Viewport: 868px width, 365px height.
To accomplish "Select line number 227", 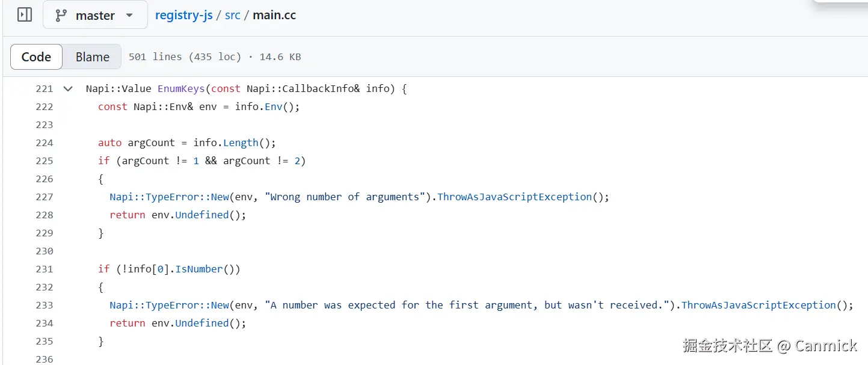I will 45,197.
